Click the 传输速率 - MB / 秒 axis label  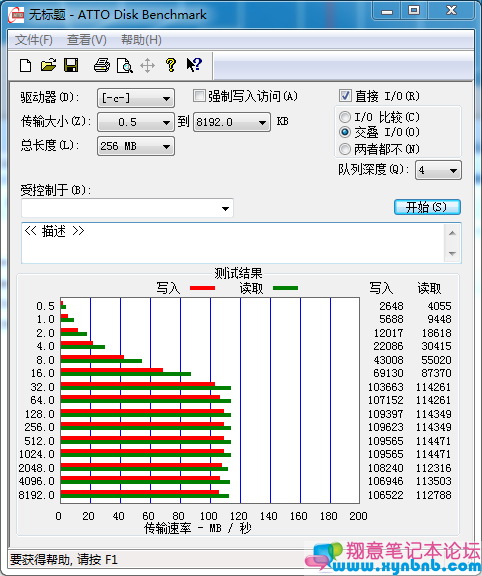(x=197, y=529)
